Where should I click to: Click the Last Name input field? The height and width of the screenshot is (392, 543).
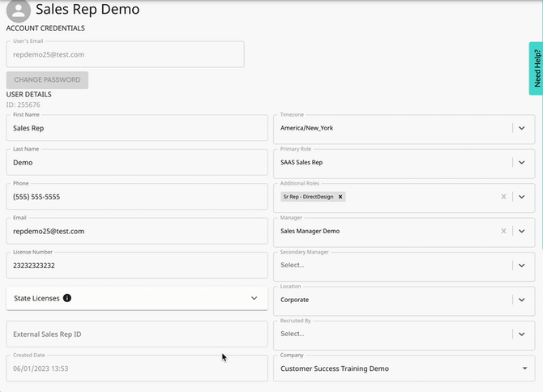[x=136, y=162]
